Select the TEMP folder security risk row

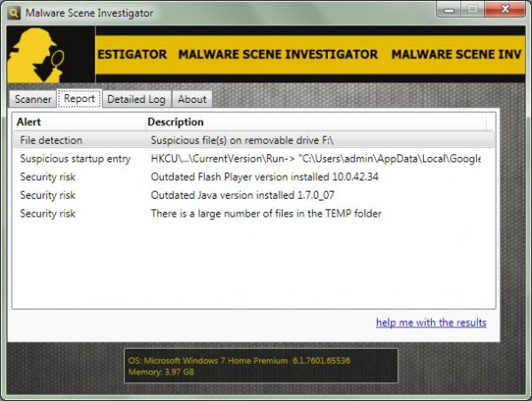pos(254,214)
